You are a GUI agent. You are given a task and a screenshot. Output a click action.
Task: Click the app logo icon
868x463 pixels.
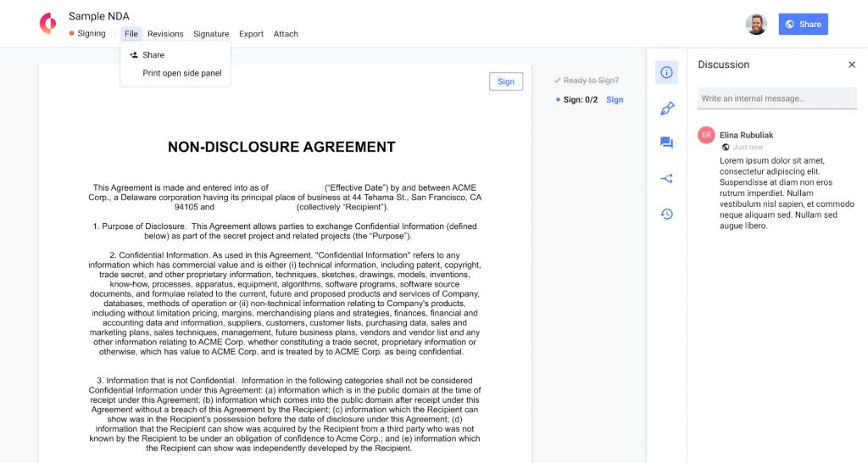point(48,24)
